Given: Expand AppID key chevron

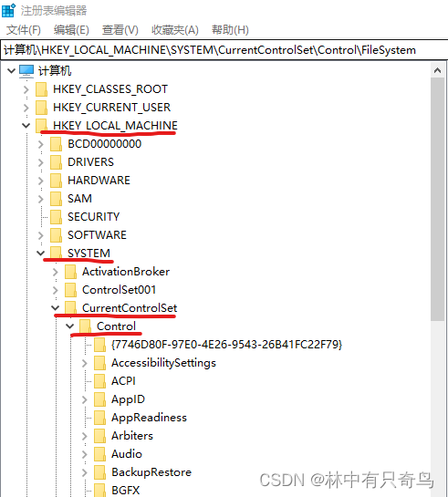Looking at the screenshot, I should coord(84,399).
